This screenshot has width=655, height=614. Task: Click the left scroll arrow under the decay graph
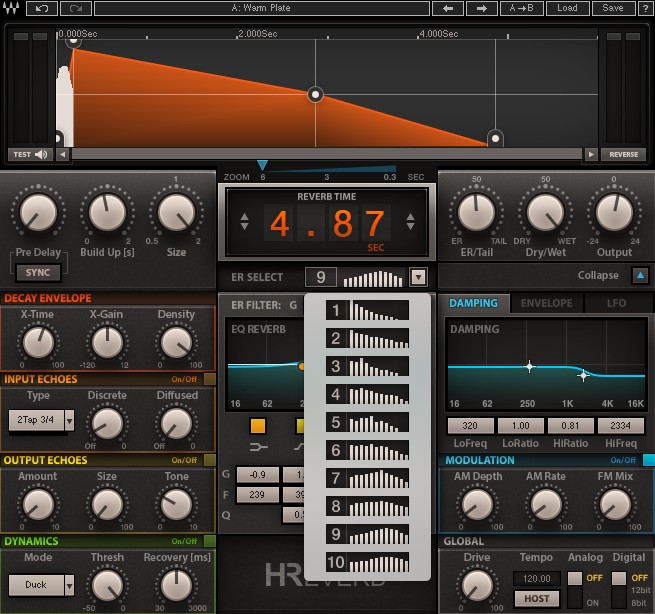(x=62, y=155)
